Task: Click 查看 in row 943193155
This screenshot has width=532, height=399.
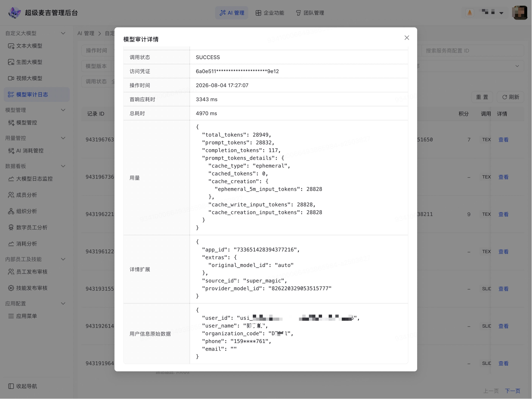Action: point(503,289)
